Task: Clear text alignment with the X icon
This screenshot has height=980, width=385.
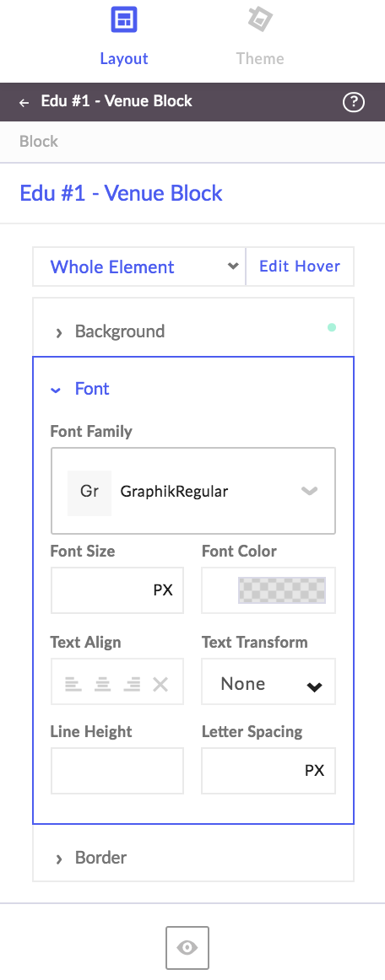Action: 160,684
